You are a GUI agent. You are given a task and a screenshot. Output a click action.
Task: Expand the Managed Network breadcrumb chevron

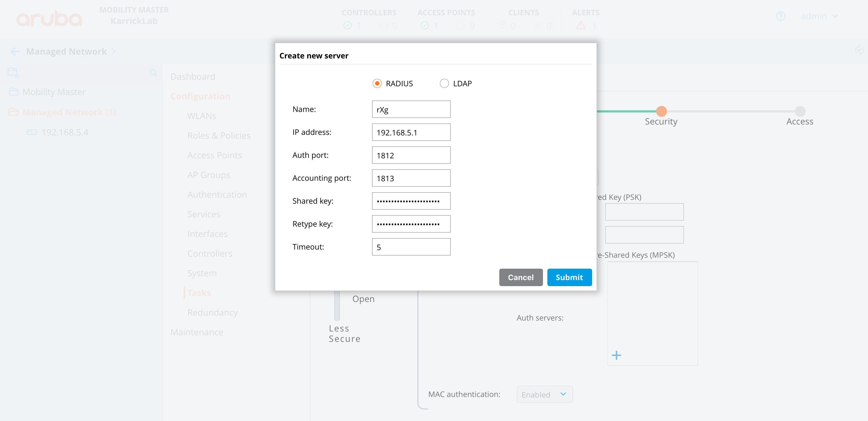[x=114, y=52]
